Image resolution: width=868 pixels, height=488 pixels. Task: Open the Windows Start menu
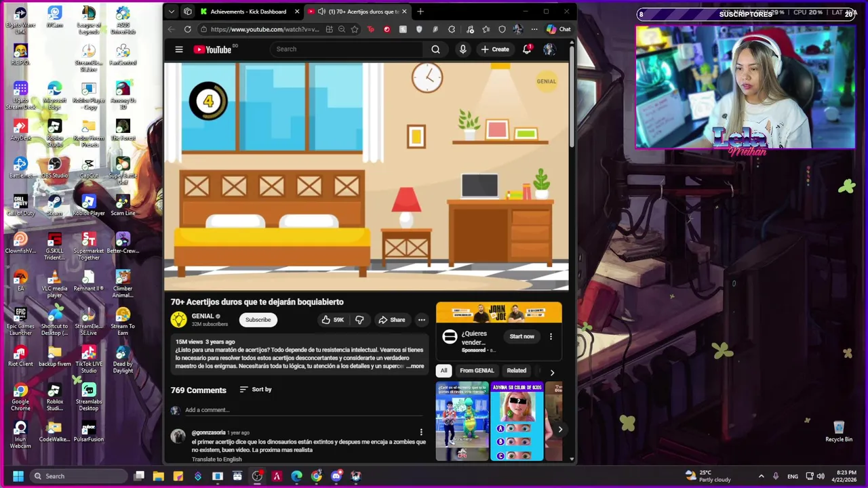click(x=18, y=476)
